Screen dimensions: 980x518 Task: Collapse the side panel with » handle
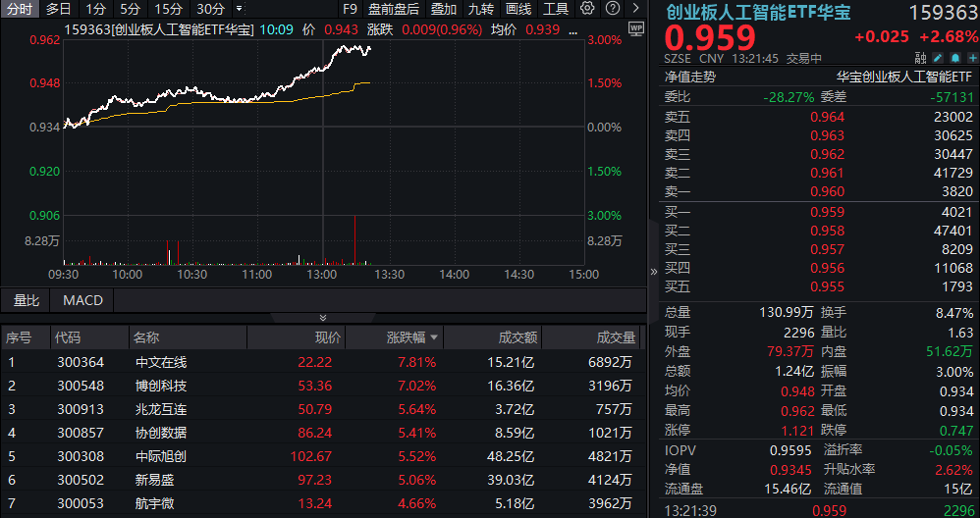(x=655, y=272)
